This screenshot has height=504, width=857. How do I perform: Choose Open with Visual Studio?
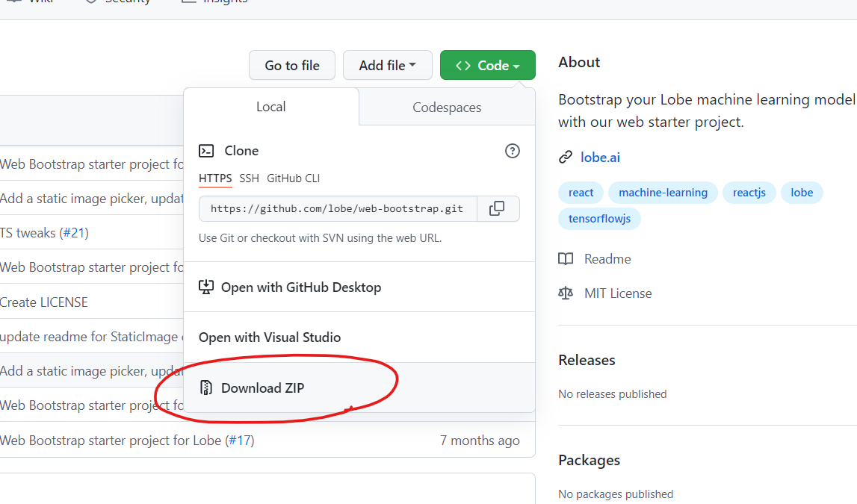point(359,337)
